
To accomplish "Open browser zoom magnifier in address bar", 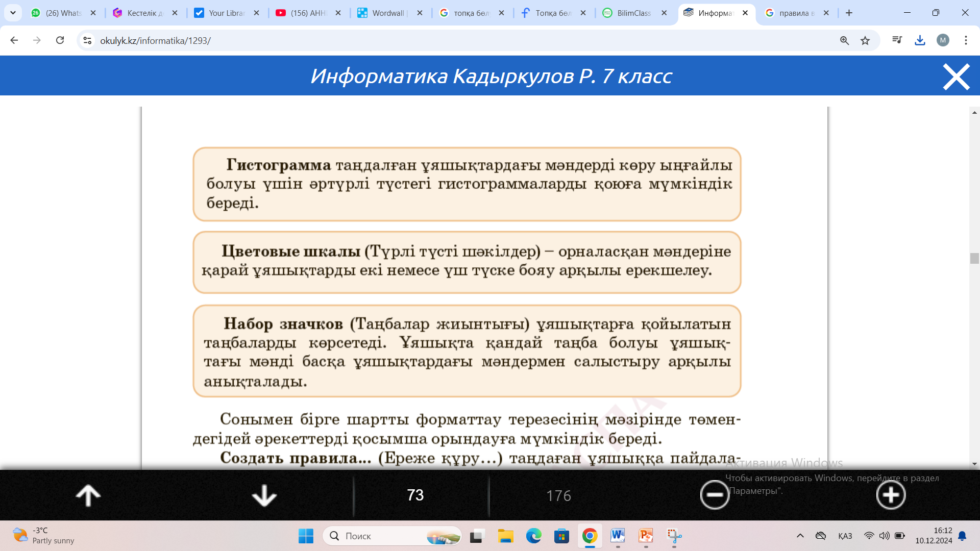I will [x=844, y=41].
